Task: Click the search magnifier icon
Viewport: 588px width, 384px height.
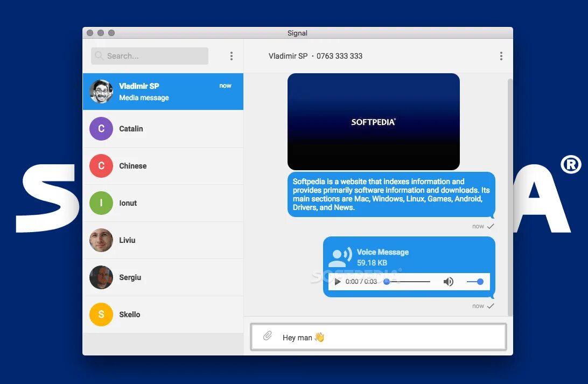Action: tap(99, 55)
